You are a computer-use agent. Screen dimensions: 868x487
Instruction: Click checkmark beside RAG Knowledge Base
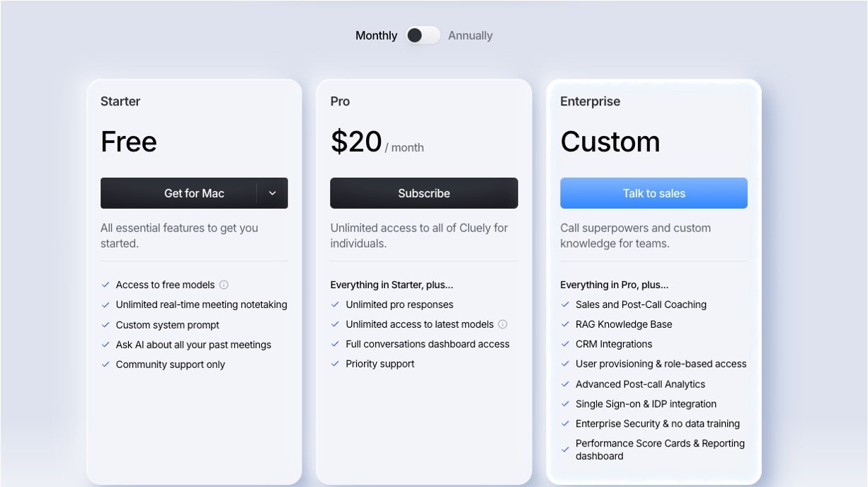[565, 324]
